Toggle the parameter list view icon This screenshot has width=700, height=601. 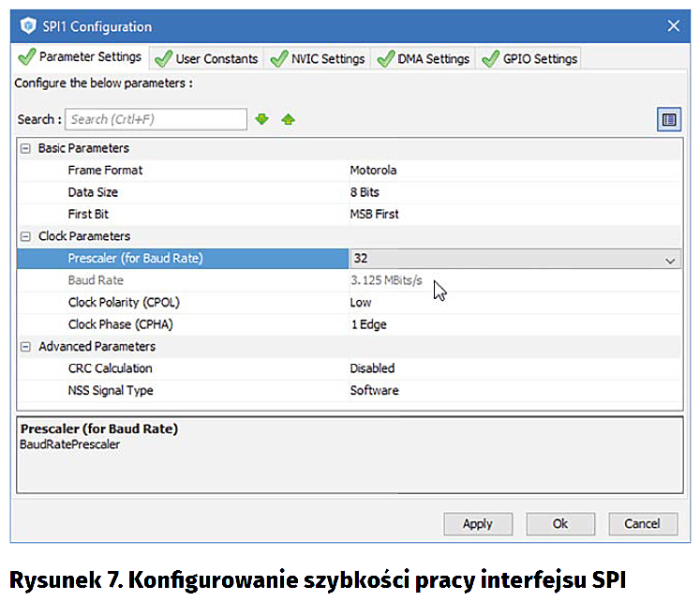(x=668, y=119)
